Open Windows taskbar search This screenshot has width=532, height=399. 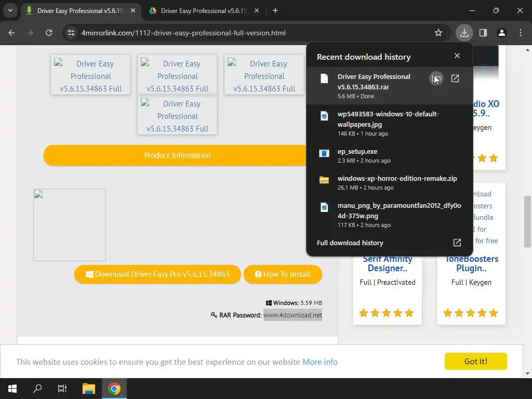(37, 389)
